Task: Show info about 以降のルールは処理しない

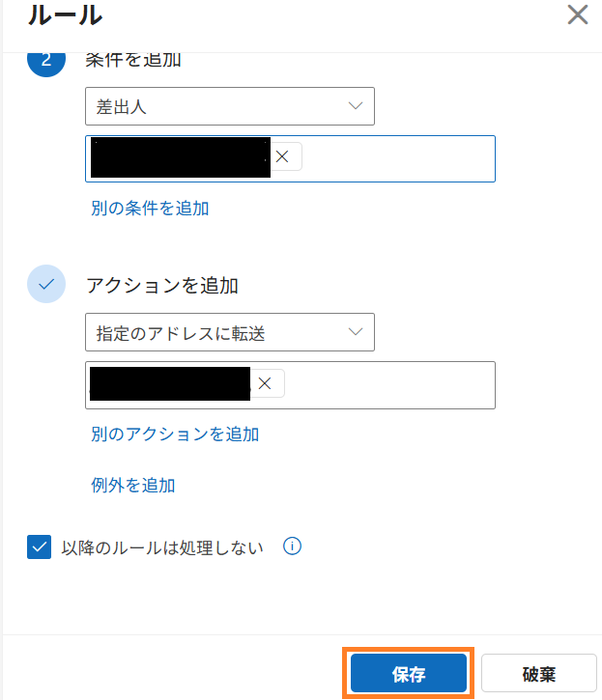Action: pos(292,546)
